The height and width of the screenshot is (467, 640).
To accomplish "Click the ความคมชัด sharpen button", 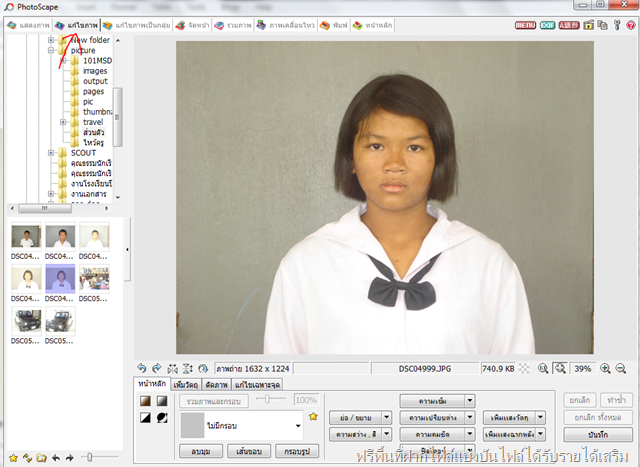I will point(433,434).
